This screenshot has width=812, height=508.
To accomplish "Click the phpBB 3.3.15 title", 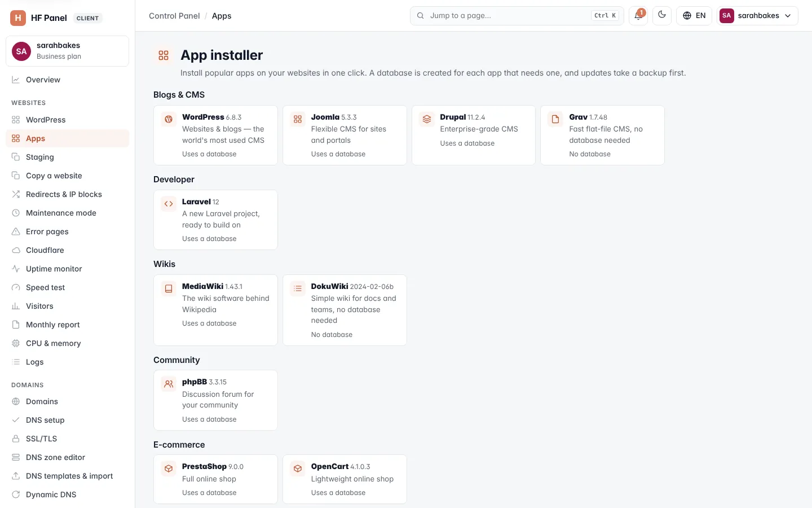I will click(x=204, y=382).
